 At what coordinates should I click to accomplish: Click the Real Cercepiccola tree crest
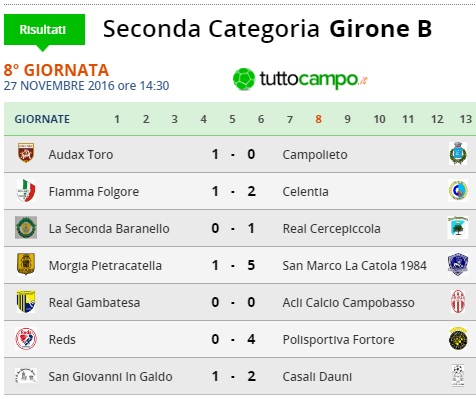coord(458,227)
